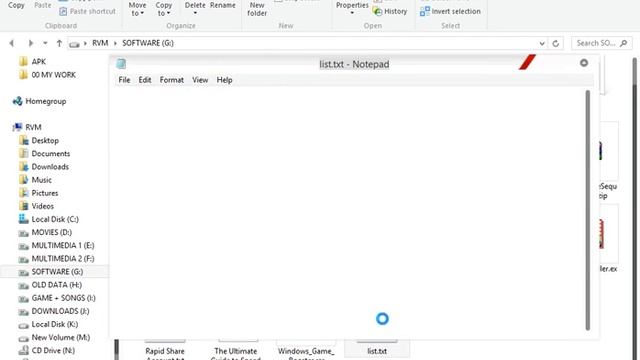Select the APK folder in sidebar
This screenshot has width=640, height=360.
click(x=38, y=62)
